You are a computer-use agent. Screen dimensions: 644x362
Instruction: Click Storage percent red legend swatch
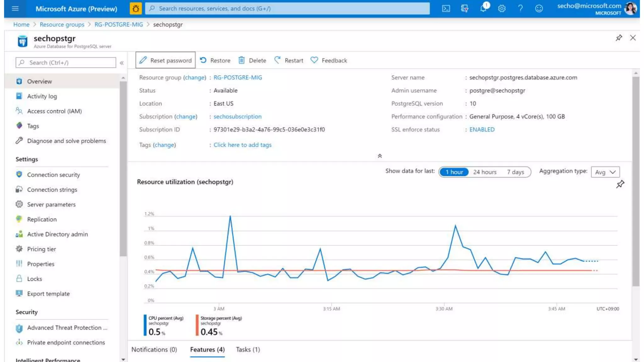(197, 325)
